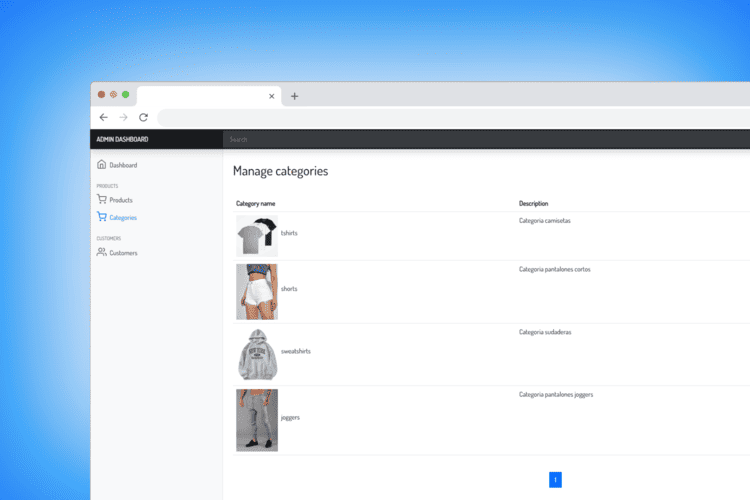
Task: Click the red window close dot
Action: (101, 95)
